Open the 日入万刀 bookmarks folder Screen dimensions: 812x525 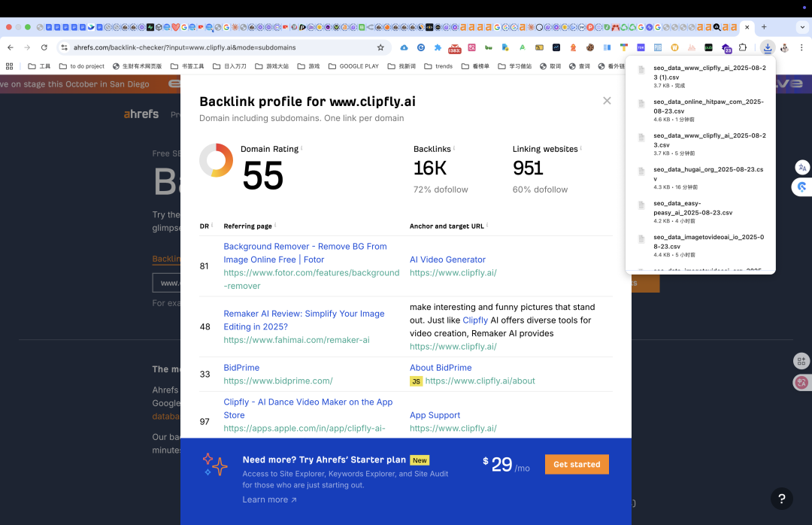coord(229,66)
